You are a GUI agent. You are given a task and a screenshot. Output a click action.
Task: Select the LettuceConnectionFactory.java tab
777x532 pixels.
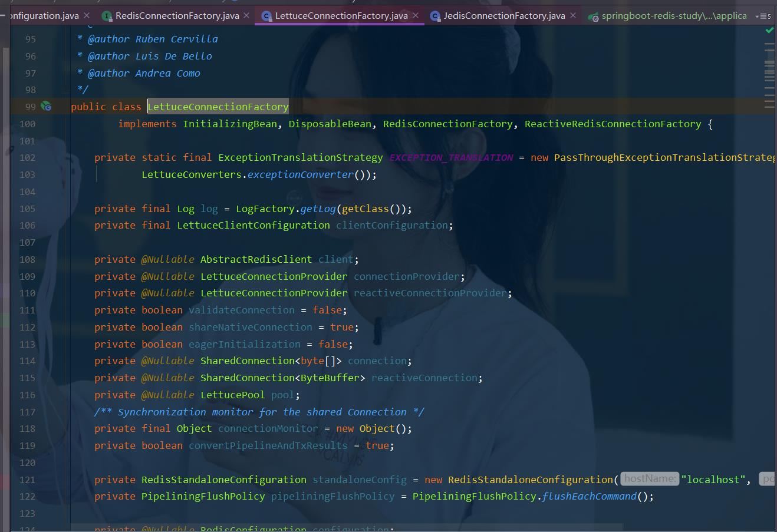point(341,16)
